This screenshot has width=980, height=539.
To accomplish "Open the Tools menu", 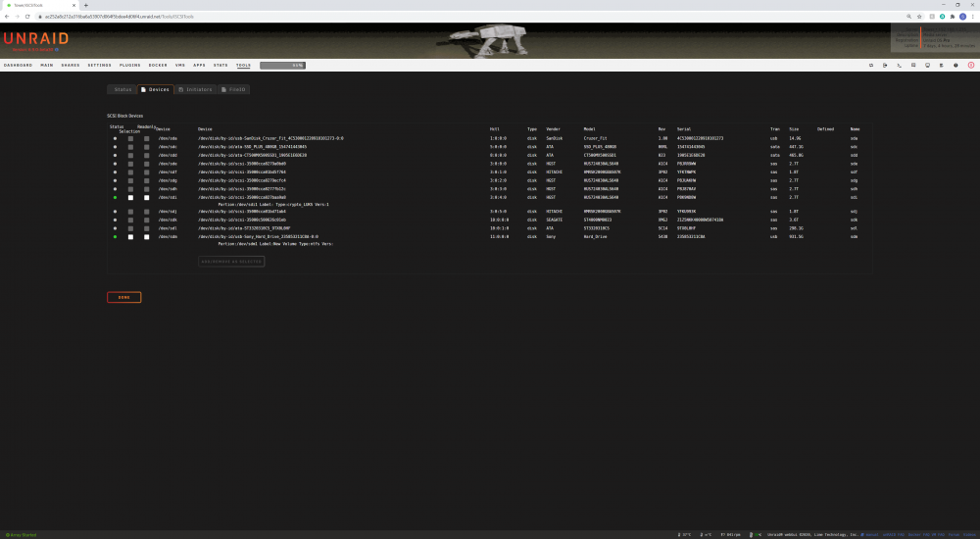I will point(243,65).
